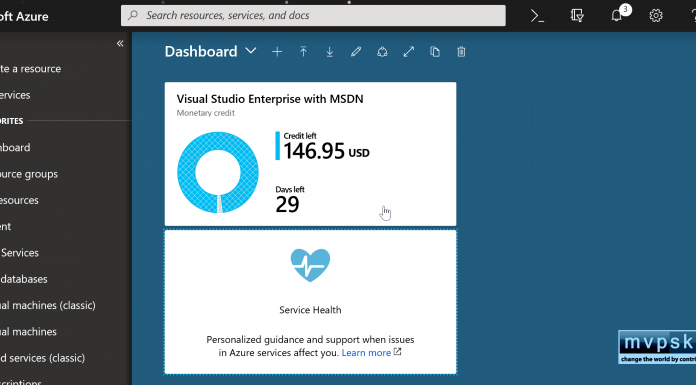
Task: Add a new dashboard with plus icon
Action: [277, 52]
